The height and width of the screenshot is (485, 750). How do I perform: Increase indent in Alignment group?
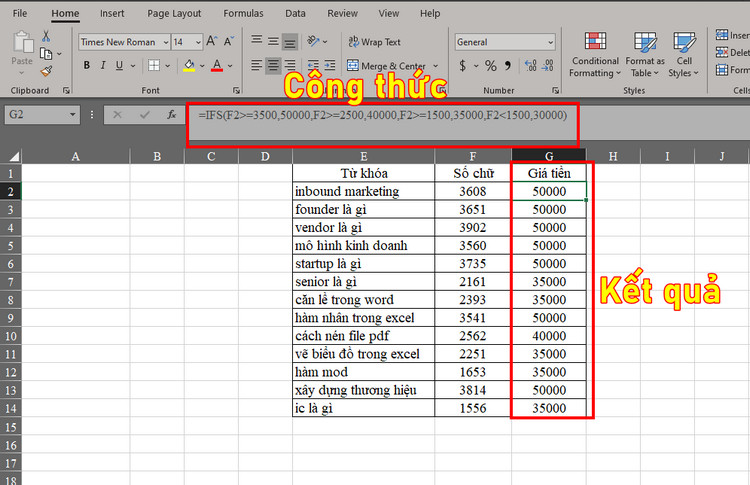(330, 65)
